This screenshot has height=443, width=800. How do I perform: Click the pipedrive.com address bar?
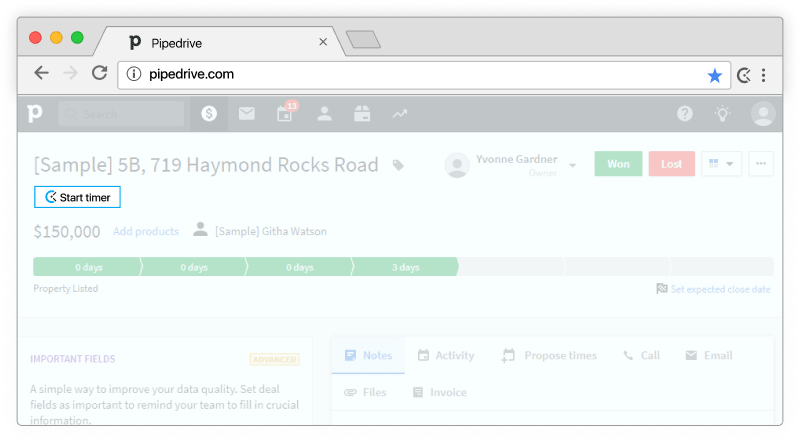point(423,75)
